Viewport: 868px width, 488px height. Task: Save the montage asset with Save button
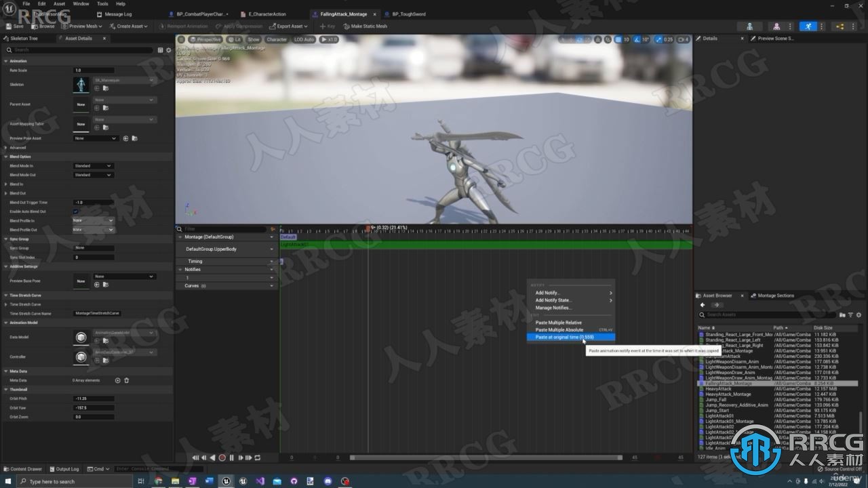[x=14, y=26]
